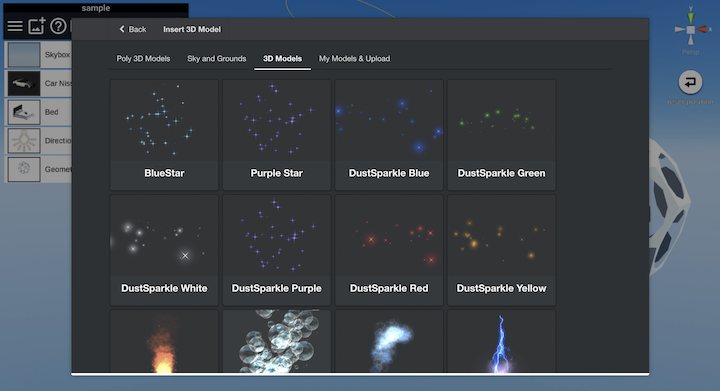This screenshot has height=391, width=720.
Task: Choose the Purple Star model
Action: click(276, 134)
